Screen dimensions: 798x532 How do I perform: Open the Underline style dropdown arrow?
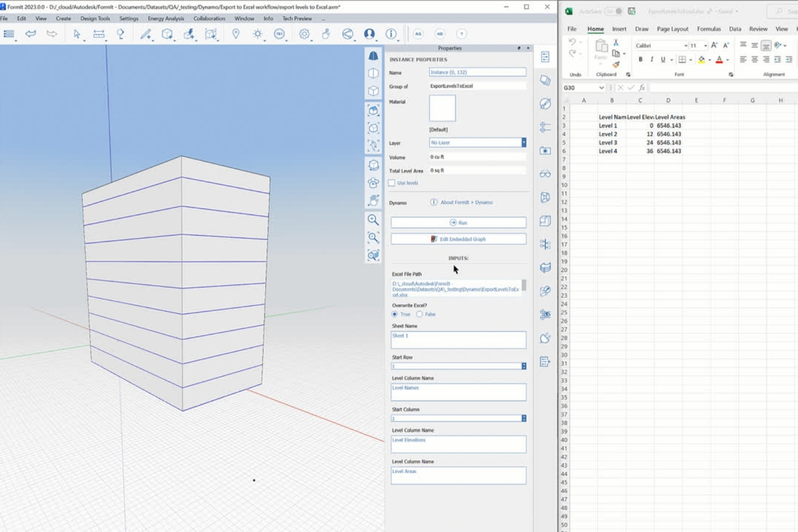[671, 60]
